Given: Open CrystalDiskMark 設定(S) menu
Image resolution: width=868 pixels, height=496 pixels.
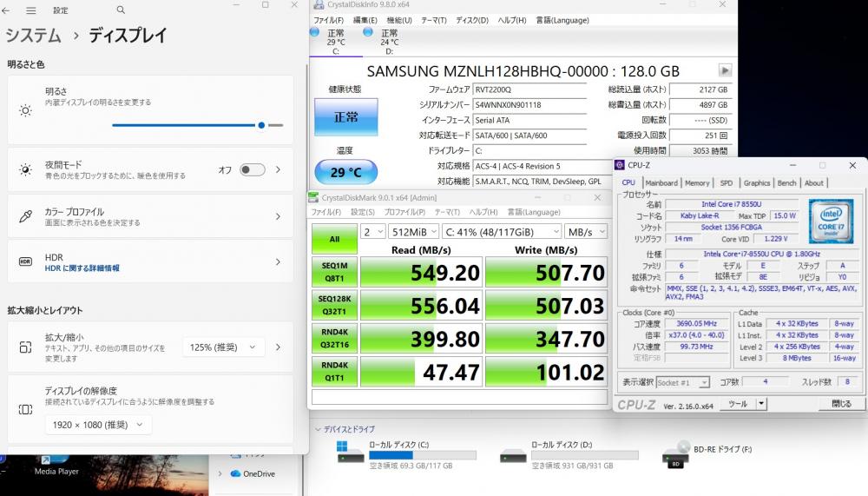Looking at the screenshot, I should pos(363,212).
